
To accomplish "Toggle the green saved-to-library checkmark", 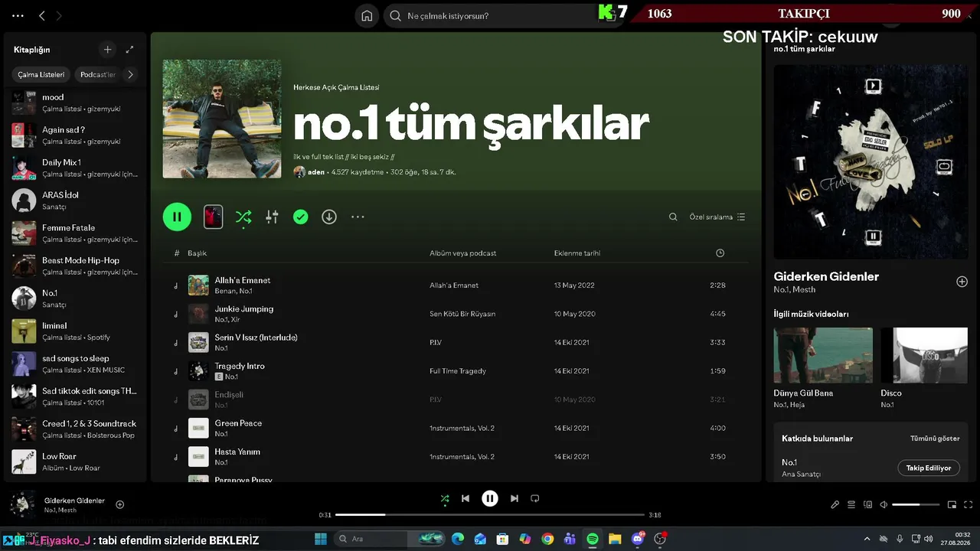I will click(301, 217).
